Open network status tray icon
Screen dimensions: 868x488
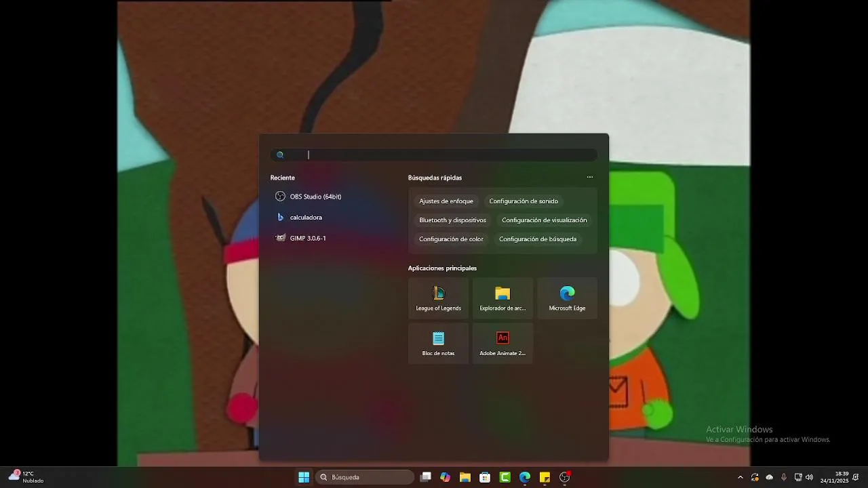(798, 477)
